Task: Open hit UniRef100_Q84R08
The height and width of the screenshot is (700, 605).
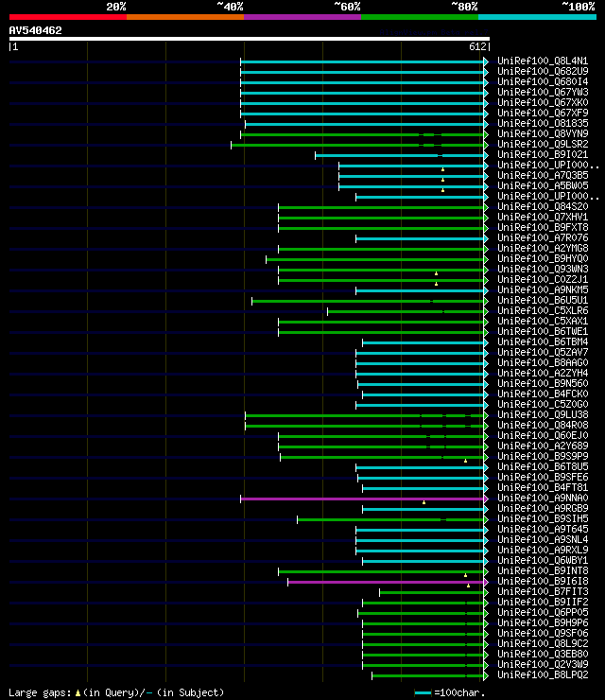Action: 543,425
